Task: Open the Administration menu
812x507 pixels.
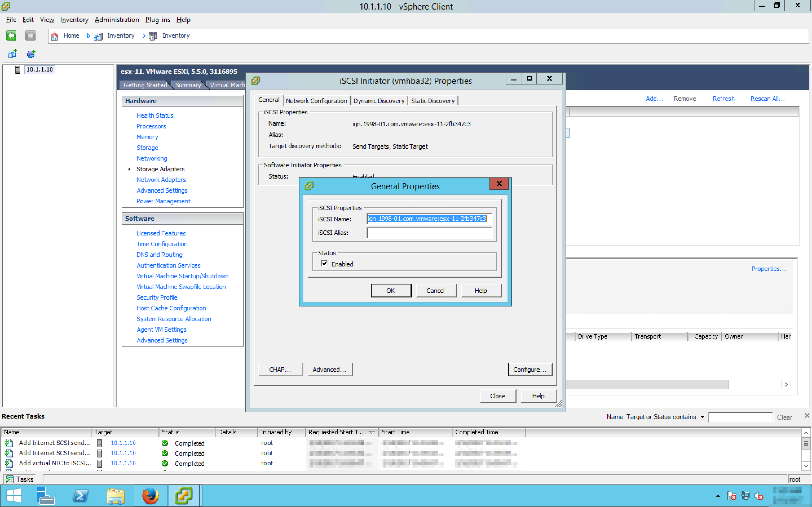Action: pos(116,20)
